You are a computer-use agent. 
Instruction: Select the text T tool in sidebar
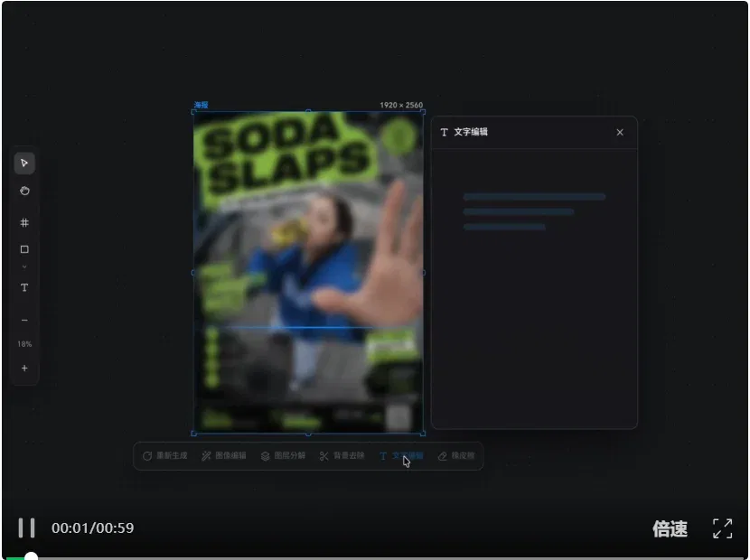click(24, 287)
